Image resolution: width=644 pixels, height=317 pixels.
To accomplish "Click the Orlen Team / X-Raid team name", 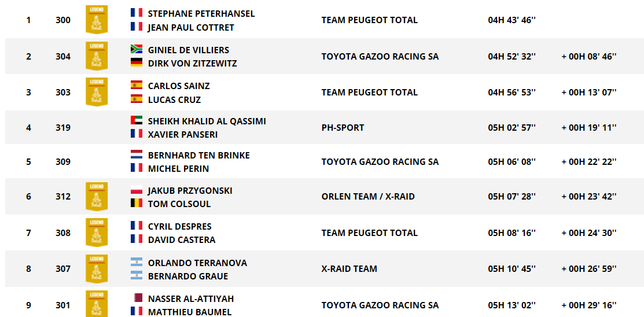I will [x=368, y=197].
